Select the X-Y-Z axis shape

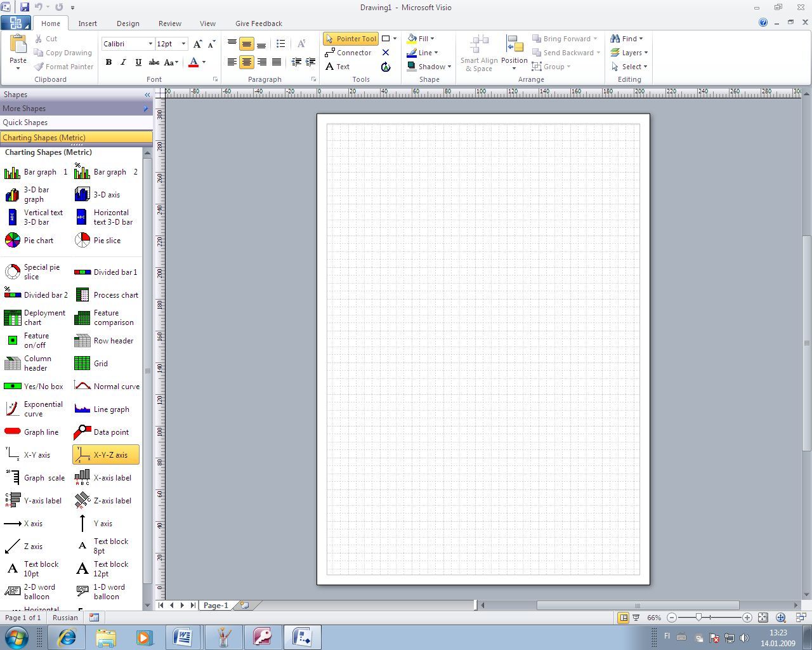[x=105, y=454]
